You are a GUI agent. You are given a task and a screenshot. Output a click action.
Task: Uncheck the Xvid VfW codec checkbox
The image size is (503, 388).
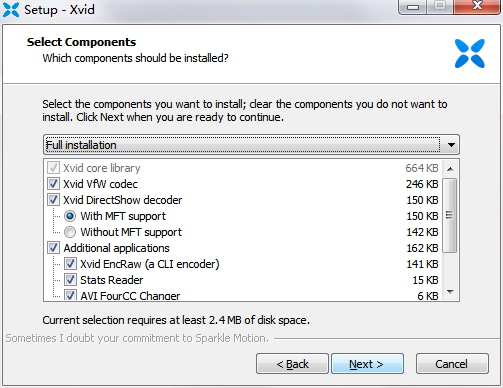tap(53, 184)
